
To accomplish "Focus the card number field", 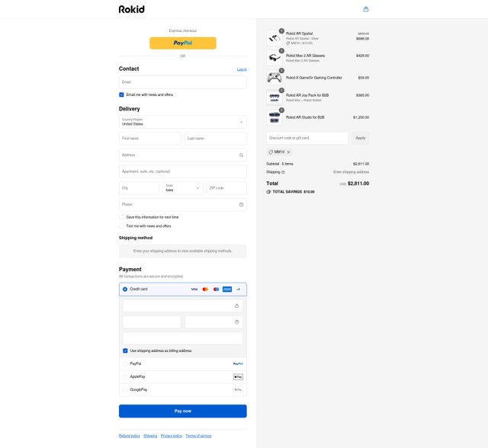I will pyautogui.click(x=183, y=306).
